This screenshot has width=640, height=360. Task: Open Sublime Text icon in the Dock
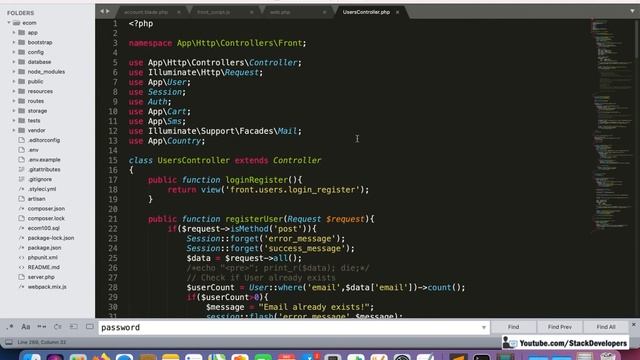pyautogui.click(x=458, y=356)
